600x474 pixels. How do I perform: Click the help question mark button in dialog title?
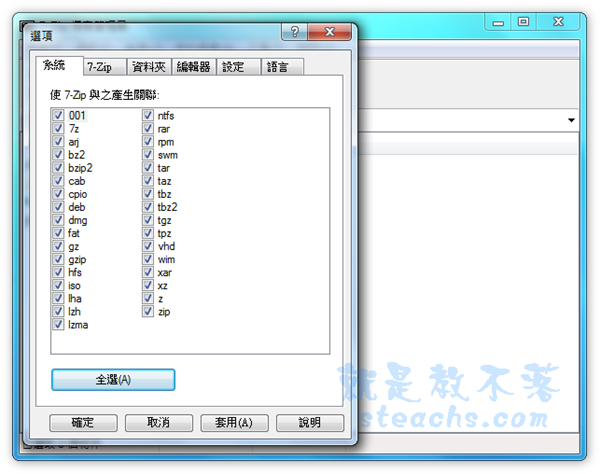click(x=294, y=32)
